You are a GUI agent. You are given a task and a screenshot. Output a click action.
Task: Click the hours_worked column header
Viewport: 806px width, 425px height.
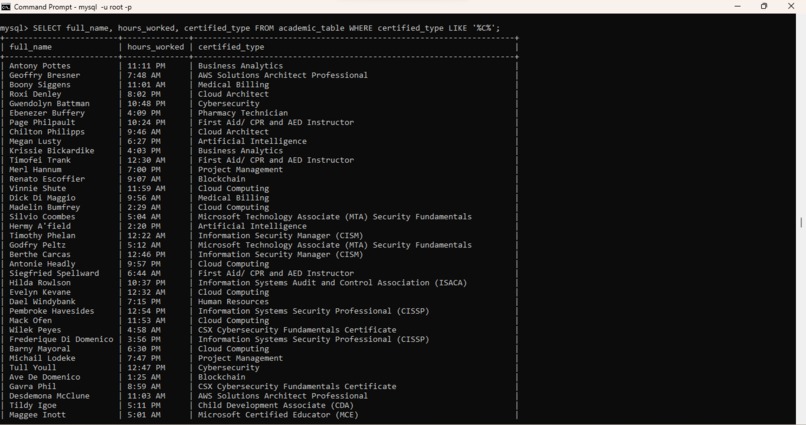[155, 47]
